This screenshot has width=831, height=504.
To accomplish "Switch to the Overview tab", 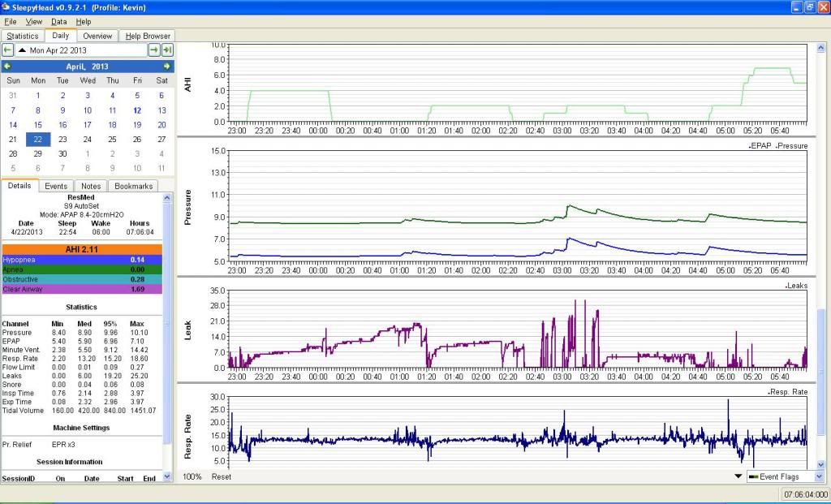I will pos(97,36).
